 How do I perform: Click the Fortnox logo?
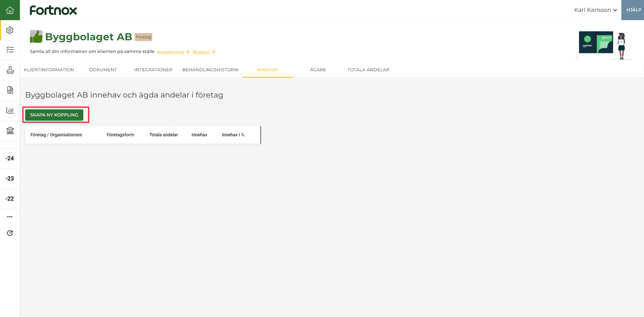(x=53, y=10)
